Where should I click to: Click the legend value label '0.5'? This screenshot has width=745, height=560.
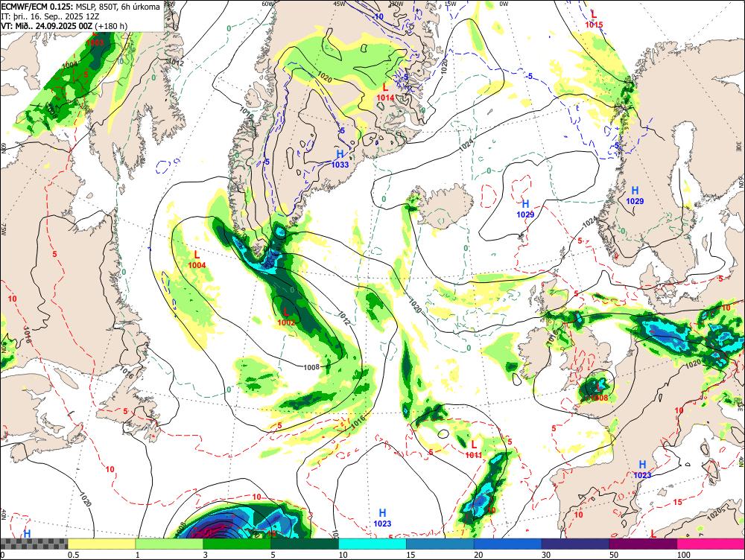click(x=73, y=555)
